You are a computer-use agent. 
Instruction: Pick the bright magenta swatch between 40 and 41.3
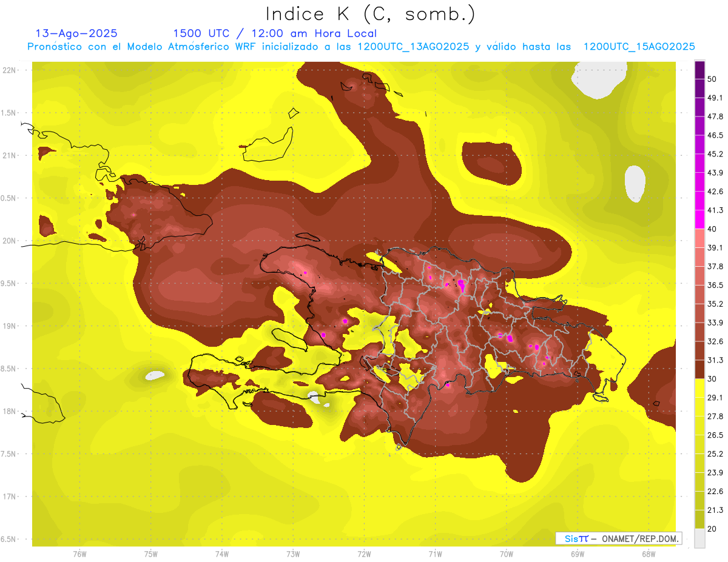[699, 219]
